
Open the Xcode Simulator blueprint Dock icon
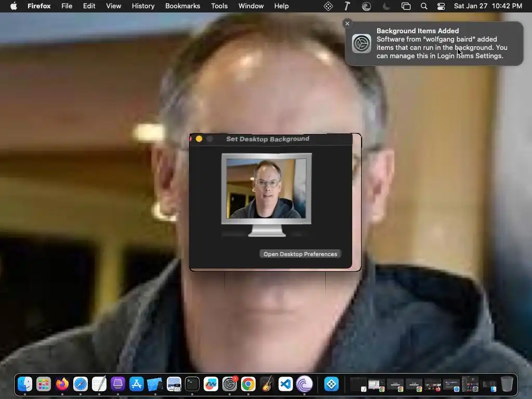[155, 384]
